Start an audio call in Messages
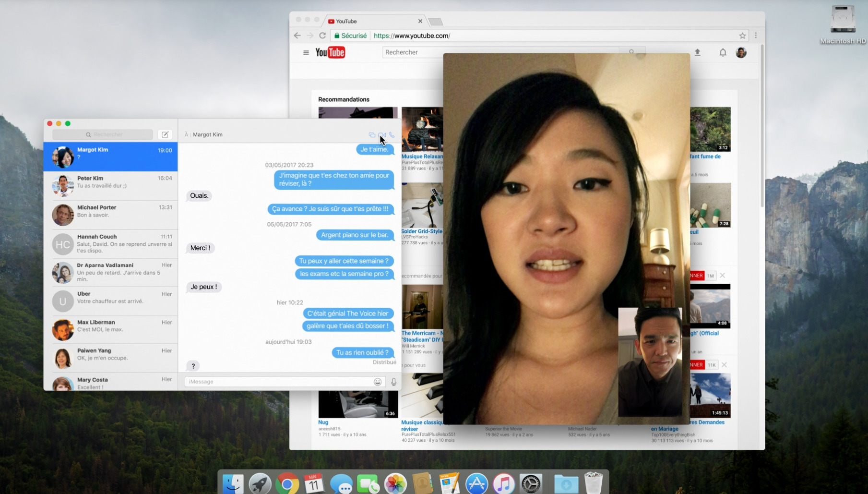Image resolution: width=868 pixels, height=494 pixels. coord(392,135)
